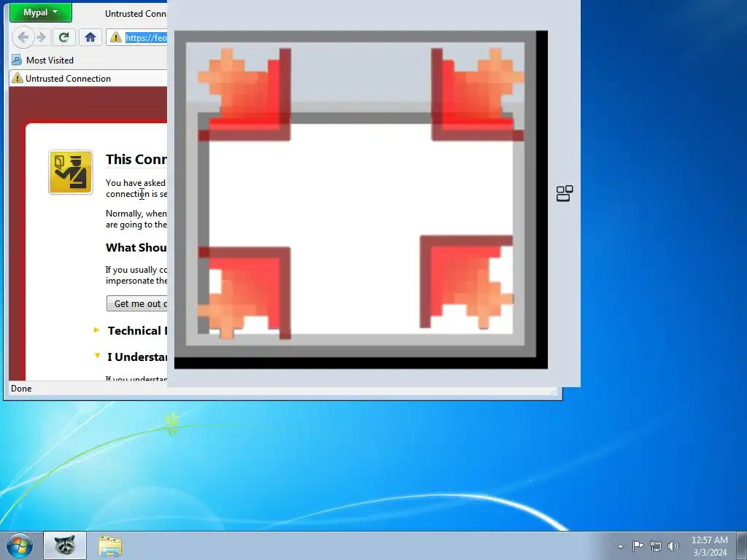Click the highlighted https URL field
This screenshot has width=747, height=560.
[146, 38]
